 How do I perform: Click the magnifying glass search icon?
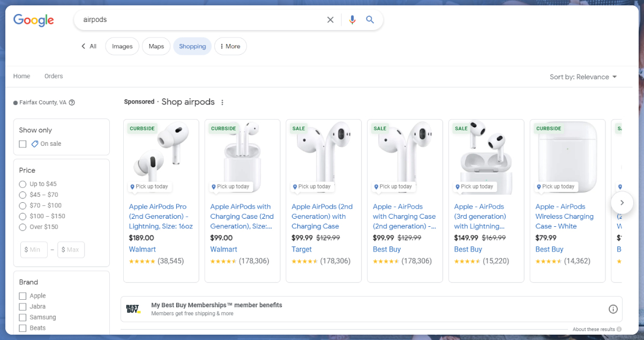pyautogui.click(x=370, y=20)
